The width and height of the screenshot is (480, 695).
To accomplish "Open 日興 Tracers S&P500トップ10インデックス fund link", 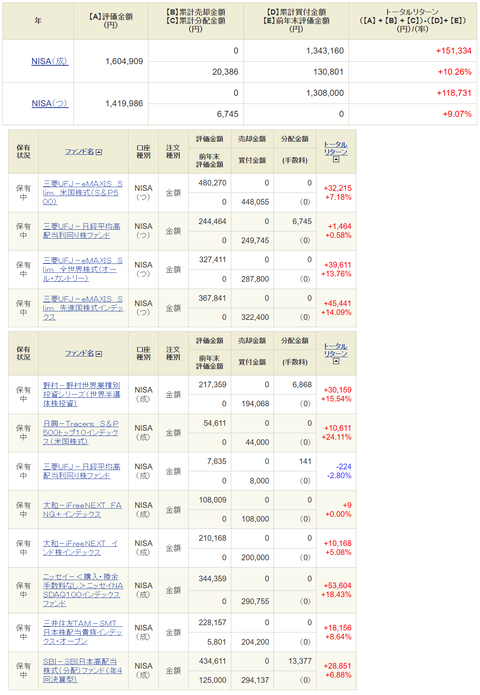I will tap(81, 432).
